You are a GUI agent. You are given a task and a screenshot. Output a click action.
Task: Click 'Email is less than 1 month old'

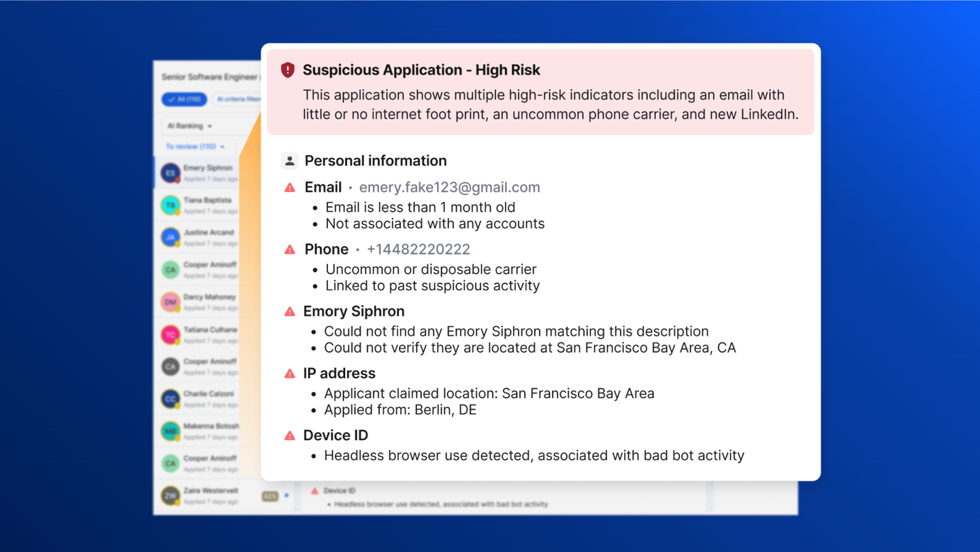(420, 207)
